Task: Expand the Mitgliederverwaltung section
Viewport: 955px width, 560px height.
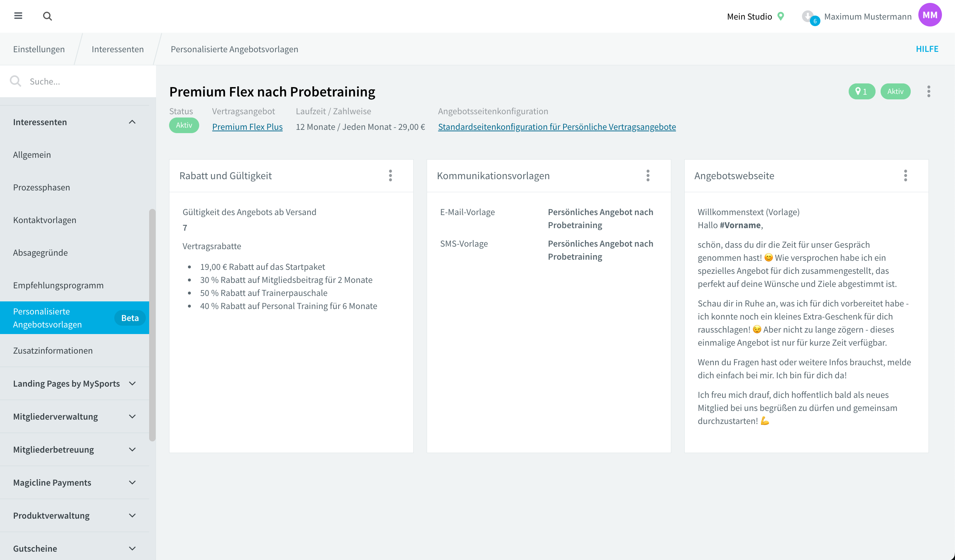Action: coord(132,416)
